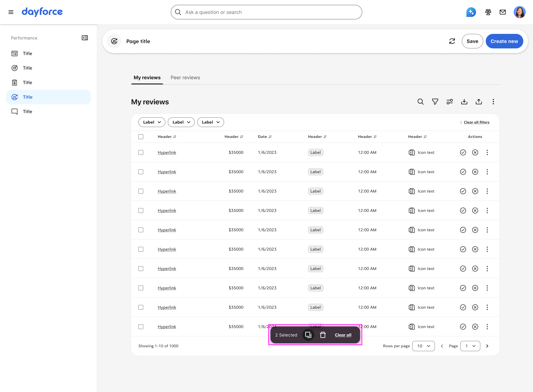The height and width of the screenshot is (392, 533).
Task: Switch to the Peer reviews tab
Action: coord(185,78)
